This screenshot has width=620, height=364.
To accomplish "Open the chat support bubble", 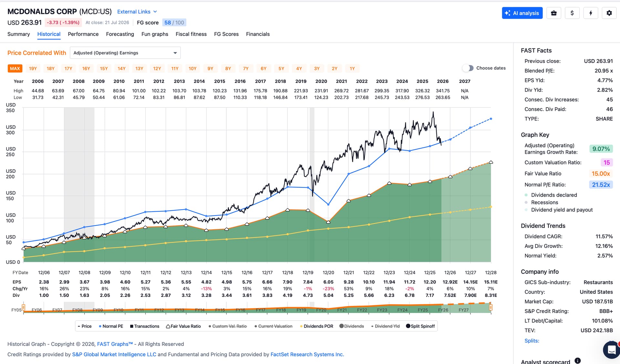I will click(x=611, y=350).
